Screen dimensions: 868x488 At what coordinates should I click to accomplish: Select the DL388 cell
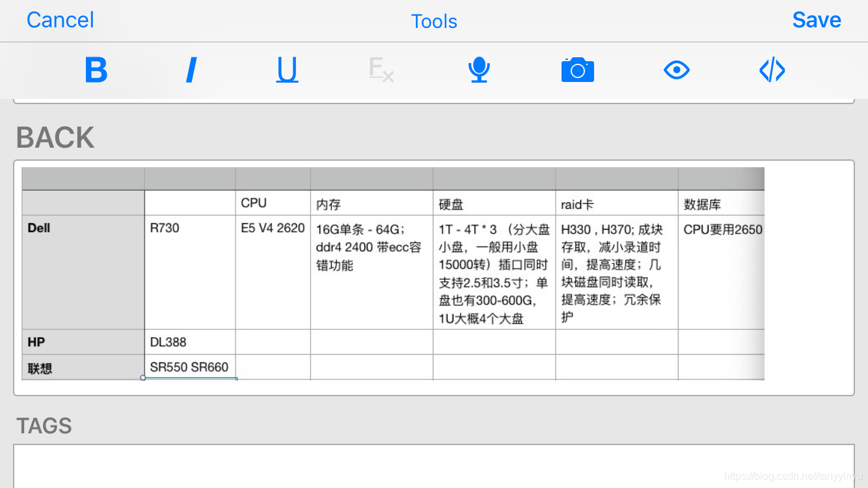(190, 342)
